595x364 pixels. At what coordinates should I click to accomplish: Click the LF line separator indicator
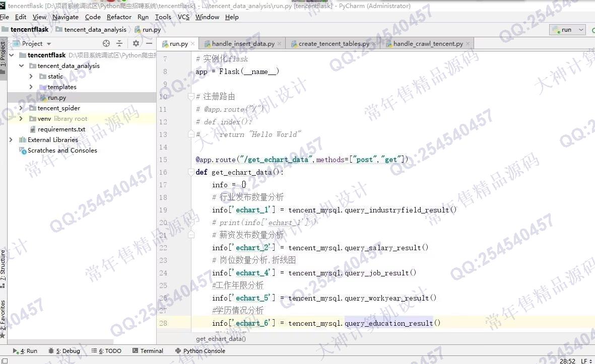[x=585, y=361]
